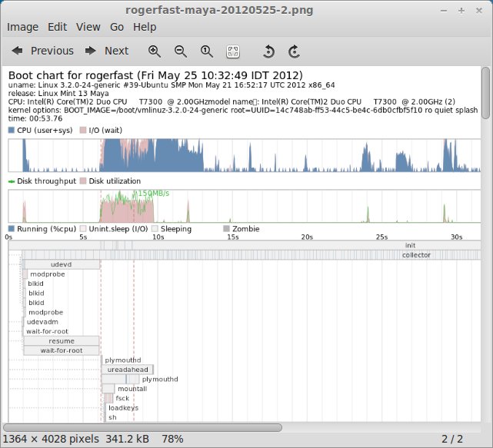This screenshot has height=448, width=493.
Task: Open the Edit menu
Action: click(57, 26)
